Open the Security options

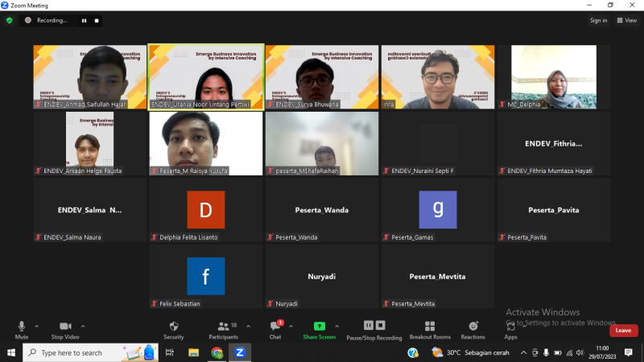pyautogui.click(x=174, y=330)
